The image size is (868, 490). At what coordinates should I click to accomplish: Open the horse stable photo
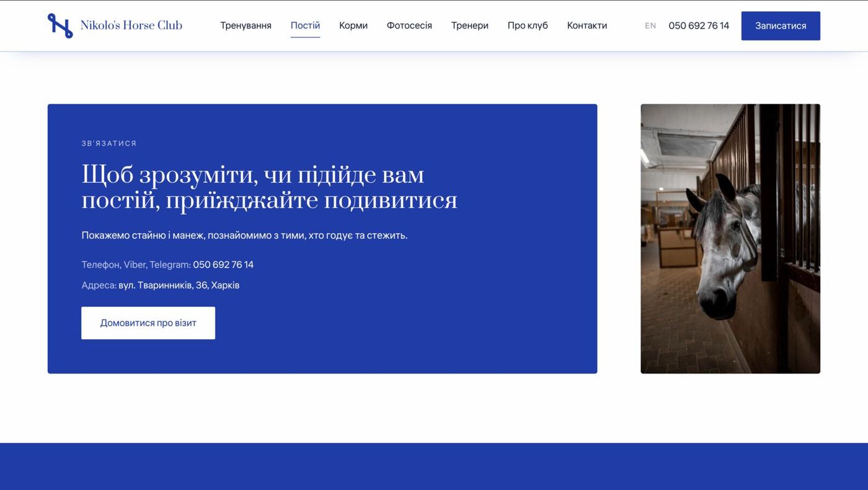pos(730,239)
